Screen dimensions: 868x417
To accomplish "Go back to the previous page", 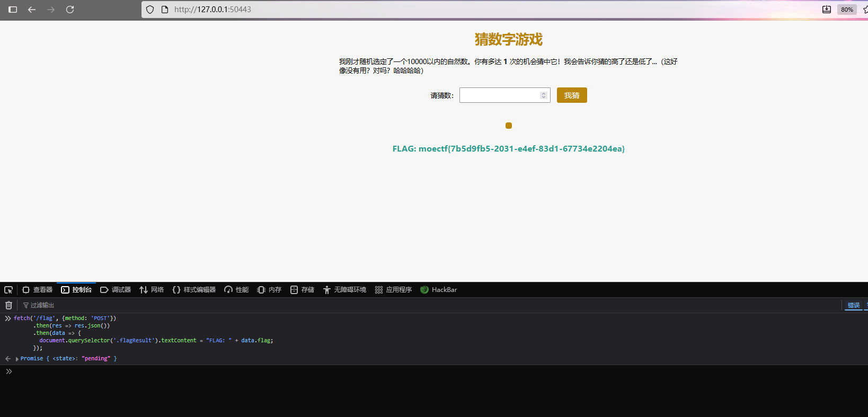I will 32,10.
